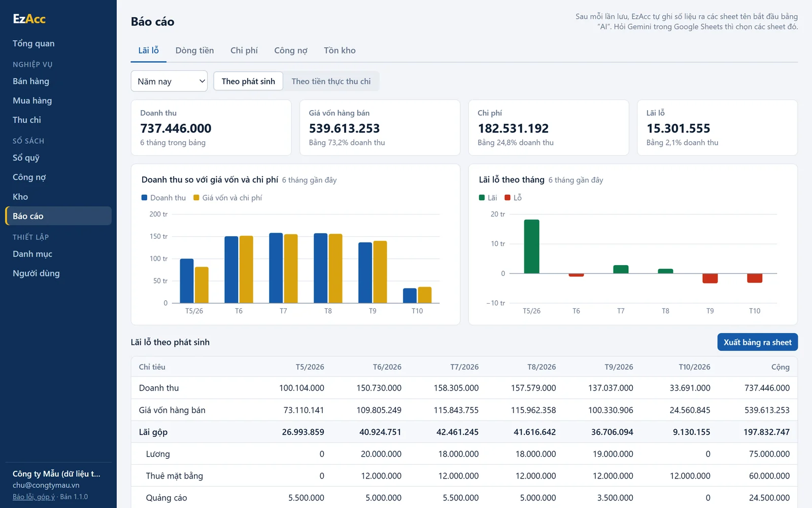Viewport: 812px width, 508px height.
Task: Click the red Lỗ legend swatch
Action: [x=507, y=198]
